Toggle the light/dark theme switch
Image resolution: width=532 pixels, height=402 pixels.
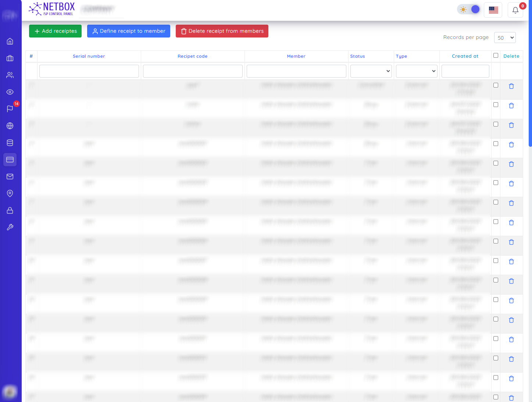pos(469,10)
